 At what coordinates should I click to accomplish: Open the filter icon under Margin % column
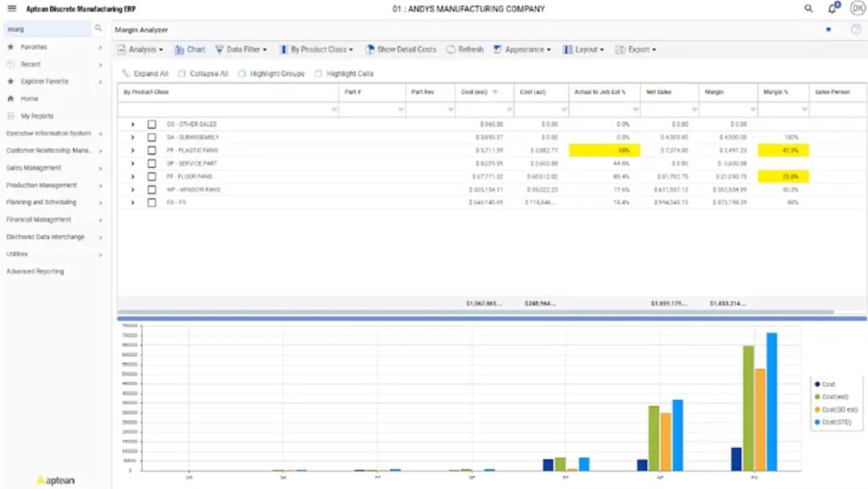[804, 109]
